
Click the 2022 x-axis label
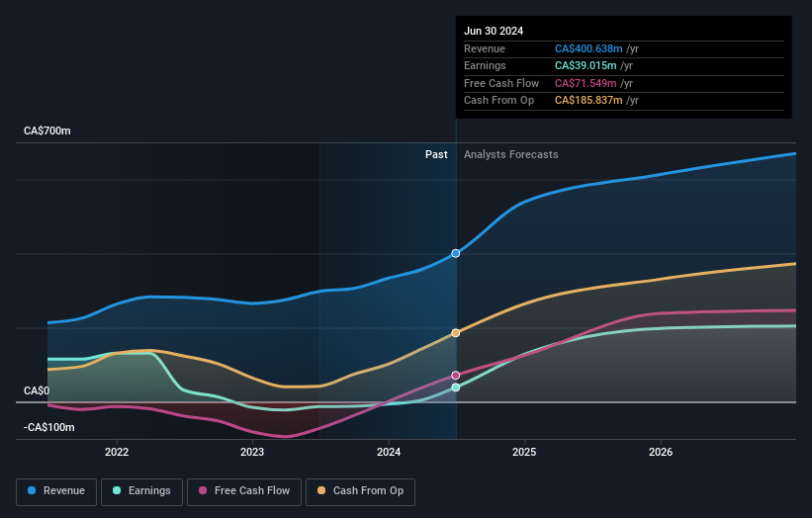(117, 452)
